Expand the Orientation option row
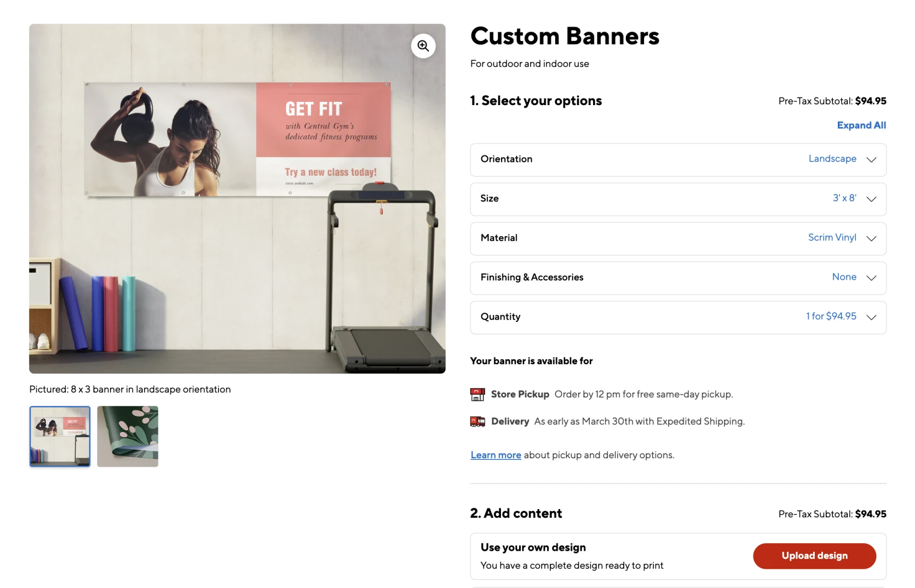915x588 pixels. pyautogui.click(x=677, y=159)
